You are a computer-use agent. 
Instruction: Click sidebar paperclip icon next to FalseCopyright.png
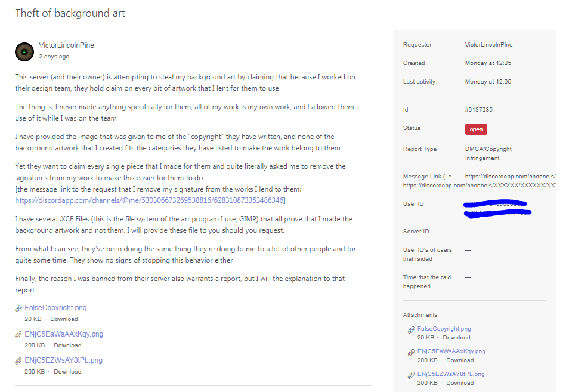[411, 329]
